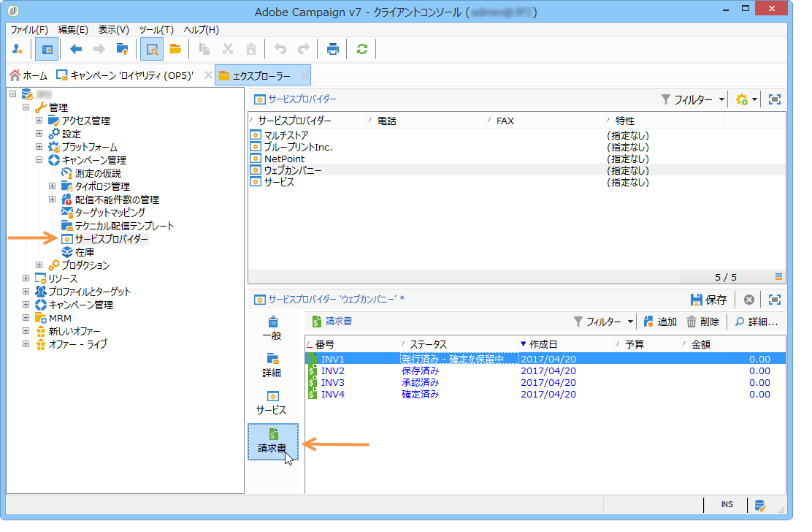Expand the プロダクション node
The height and width of the screenshot is (532, 812).
[x=39, y=265]
